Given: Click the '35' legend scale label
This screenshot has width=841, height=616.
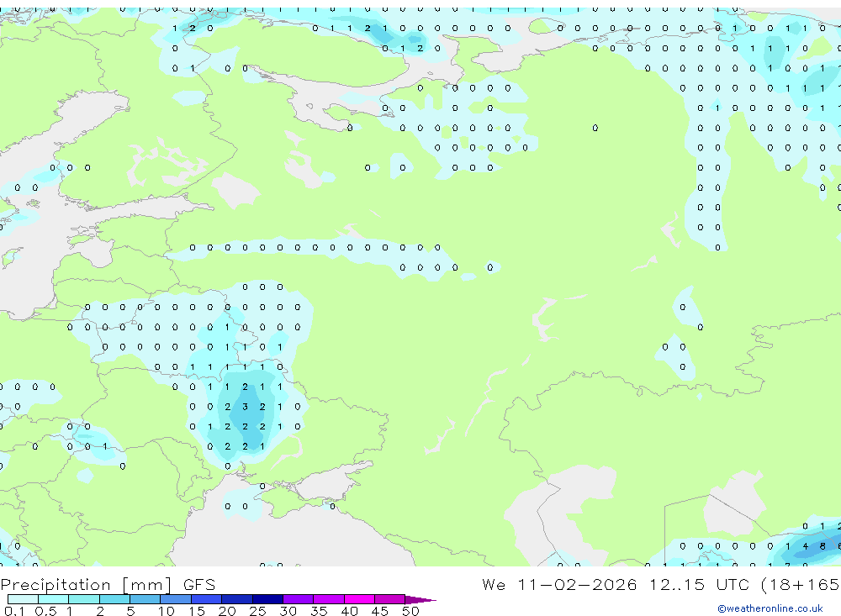Looking at the screenshot, I should [319, 611].
